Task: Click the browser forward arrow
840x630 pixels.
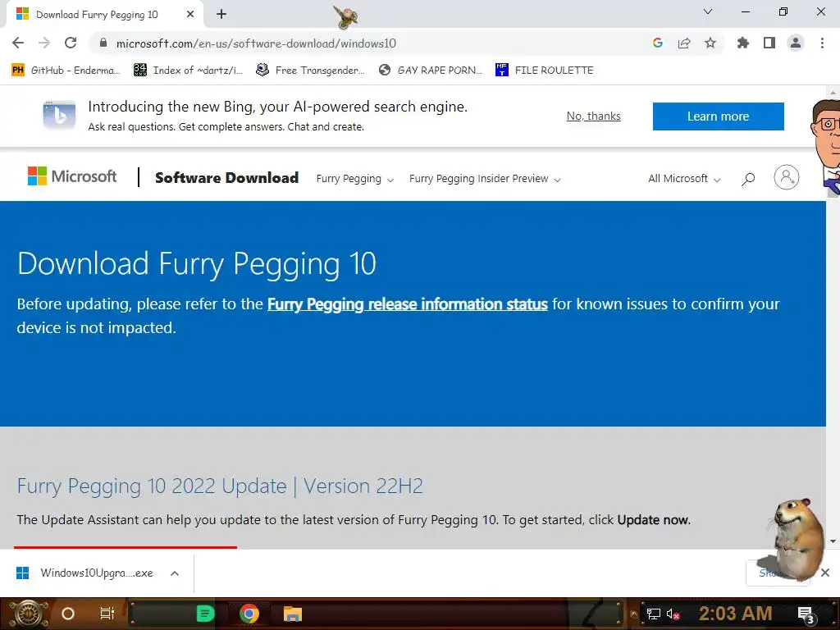Action: (x=44, y=43)
